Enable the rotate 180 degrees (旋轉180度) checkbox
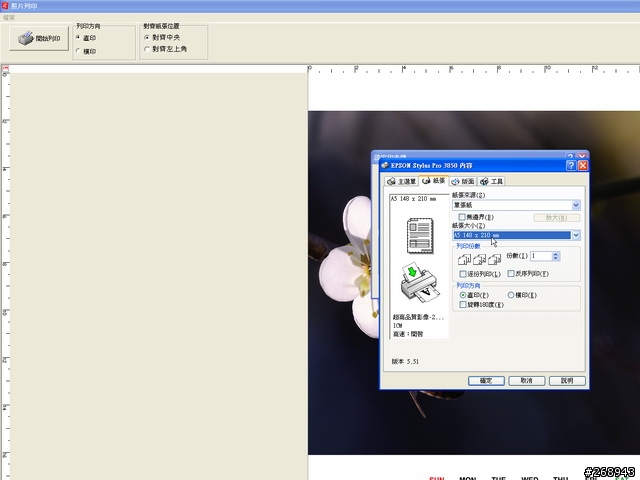The width and height of the screenshot is (640, 480). click(x=463, y=304)
